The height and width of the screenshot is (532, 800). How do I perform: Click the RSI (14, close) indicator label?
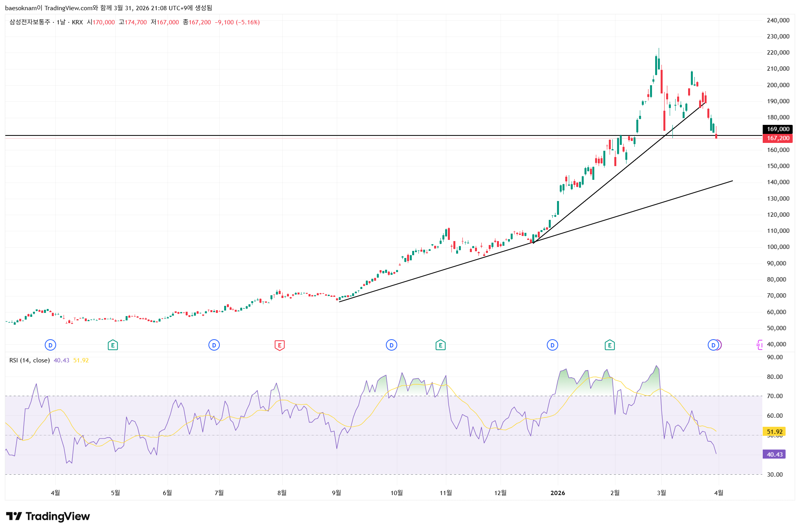point(29,360)
